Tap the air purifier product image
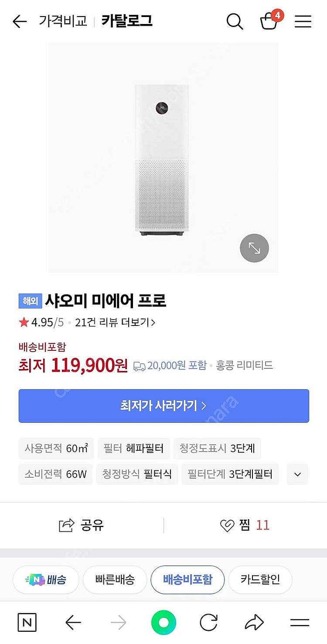327x644 pixels. (x=162, y=159)
